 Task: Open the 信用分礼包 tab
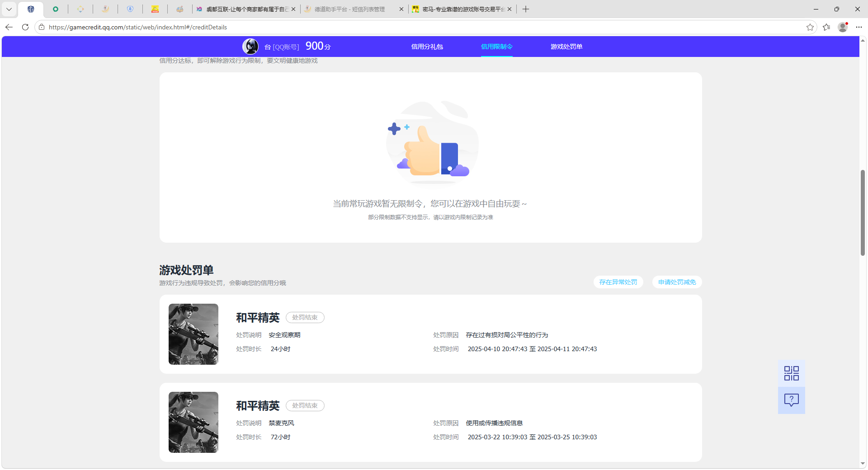click(x=427, y=47)
